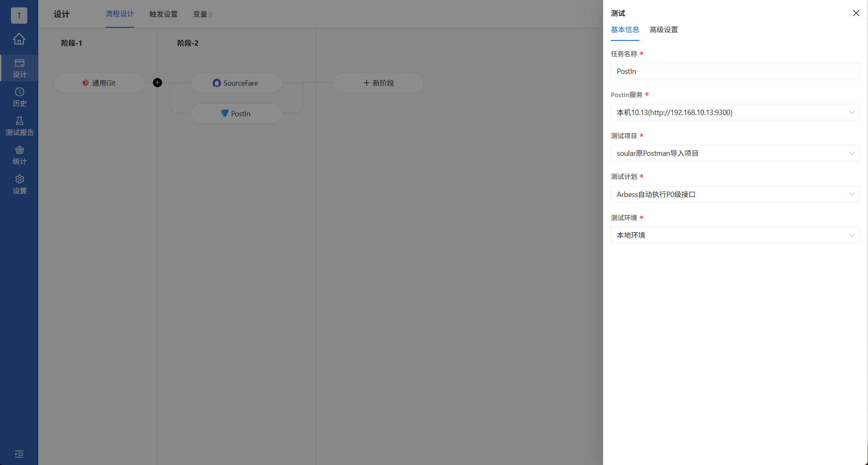868x465 pixels.
Task: Expand the 测试计划 dropdown
Action: pos(735,194)
